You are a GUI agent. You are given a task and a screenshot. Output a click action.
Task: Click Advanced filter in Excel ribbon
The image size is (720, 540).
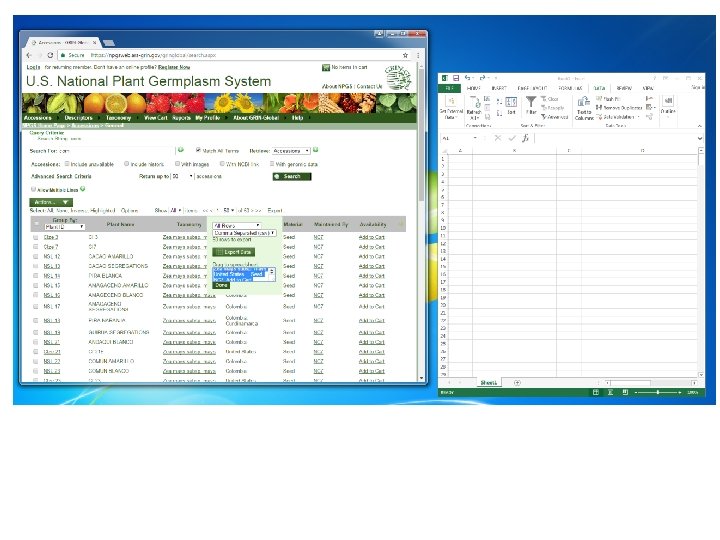555,117
